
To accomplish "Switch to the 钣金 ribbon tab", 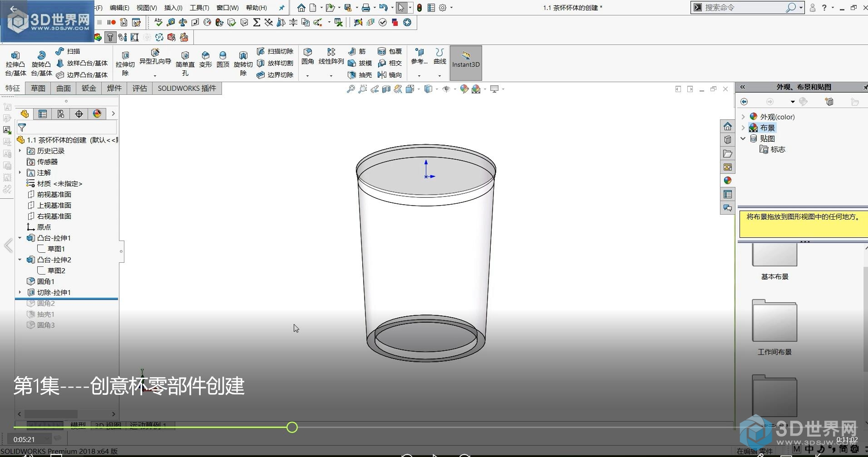I will coord(89,88).
